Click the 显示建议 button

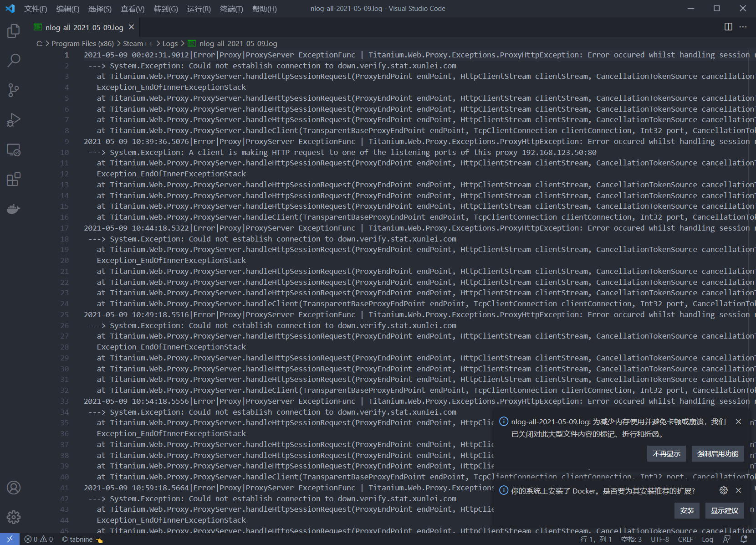tap(725, 510)
